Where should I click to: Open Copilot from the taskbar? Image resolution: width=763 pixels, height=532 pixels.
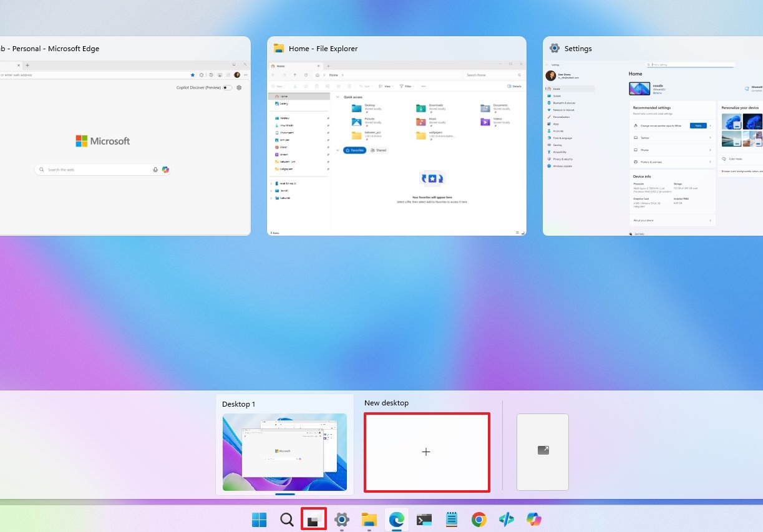point(533,518)
